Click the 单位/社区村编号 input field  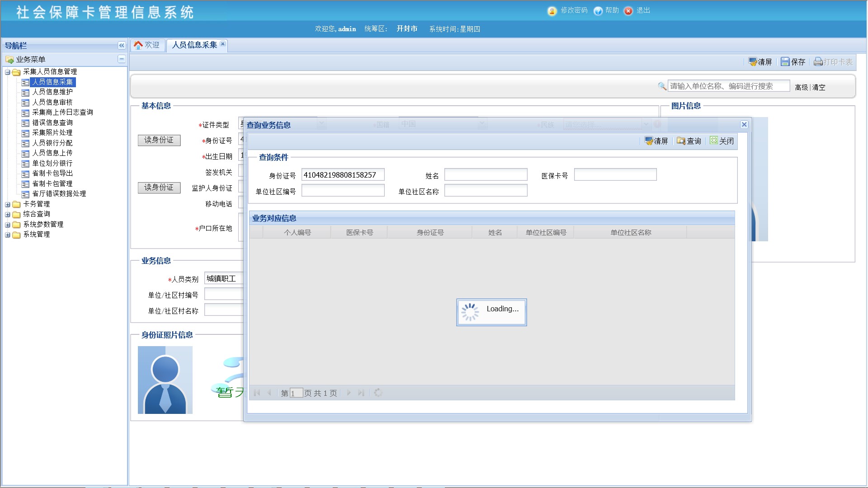coord(224,294)
